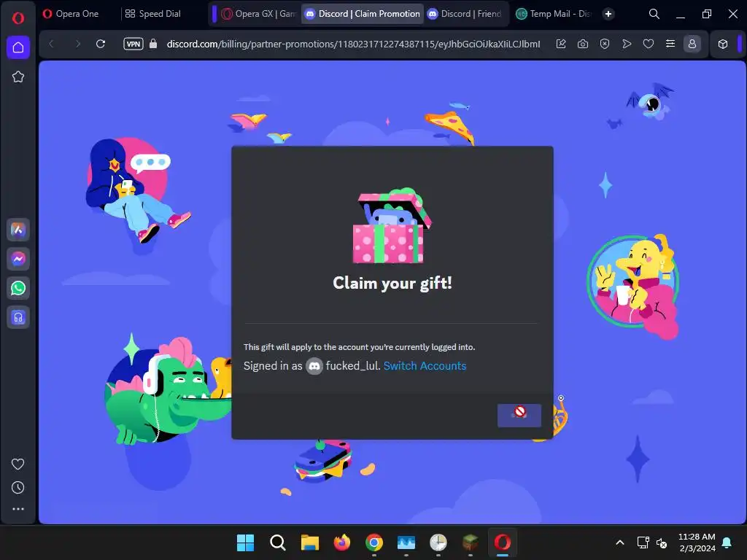Screen dimensions: 747x560
Task: Take a snapshot with camera icon
Action: 583,44
